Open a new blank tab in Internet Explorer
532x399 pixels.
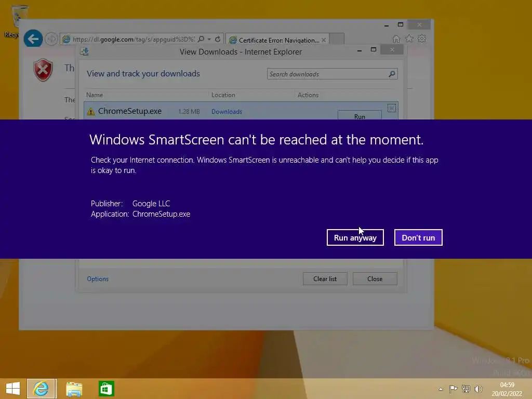(337, 39)
